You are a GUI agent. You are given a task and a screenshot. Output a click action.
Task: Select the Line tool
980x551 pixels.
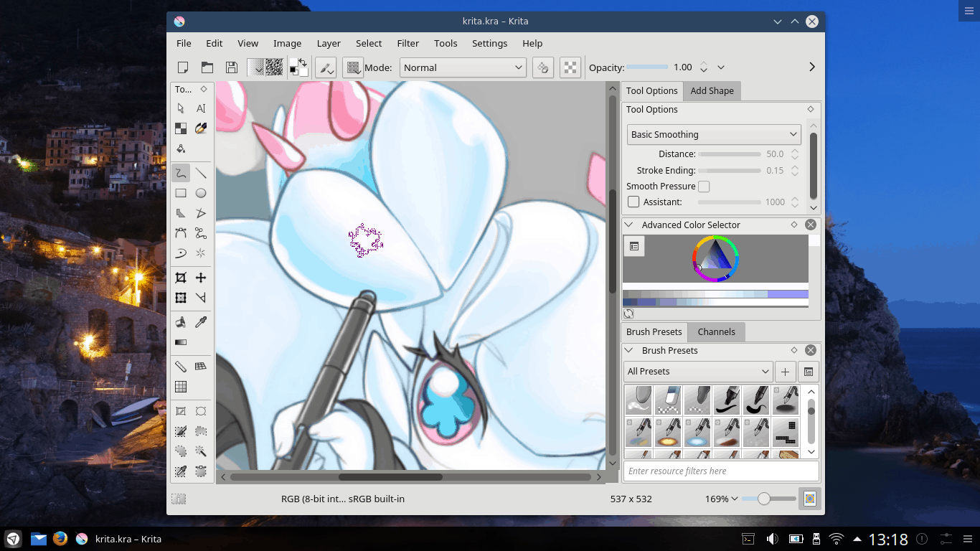click(201, 173)
